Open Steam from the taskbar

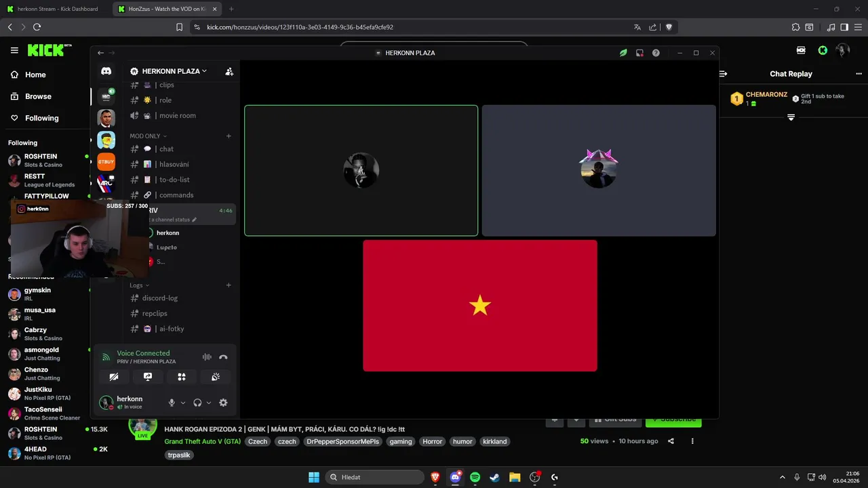point(495,477)
